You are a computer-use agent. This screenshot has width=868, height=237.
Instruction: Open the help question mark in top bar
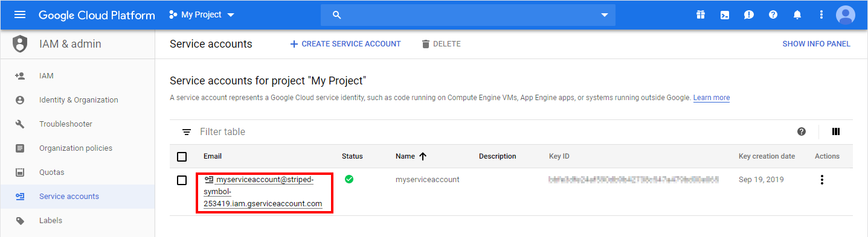[x=773, y=14]
